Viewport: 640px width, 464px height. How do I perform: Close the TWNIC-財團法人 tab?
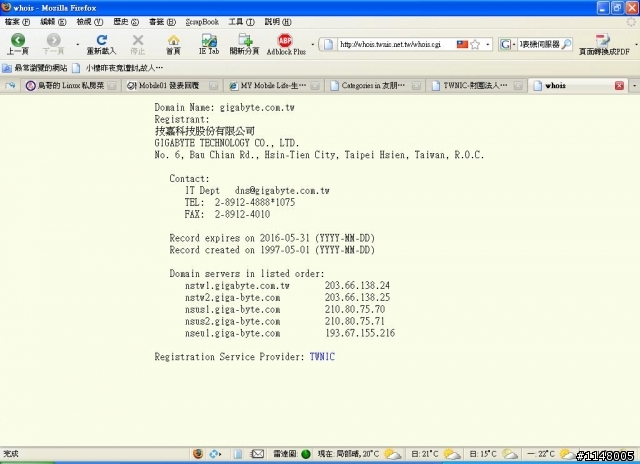click(518, 86)
